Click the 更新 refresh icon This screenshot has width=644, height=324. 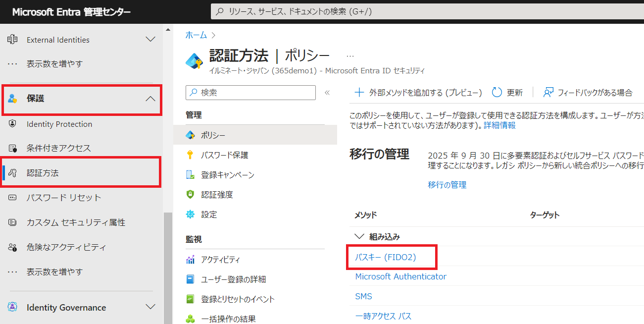497,93
